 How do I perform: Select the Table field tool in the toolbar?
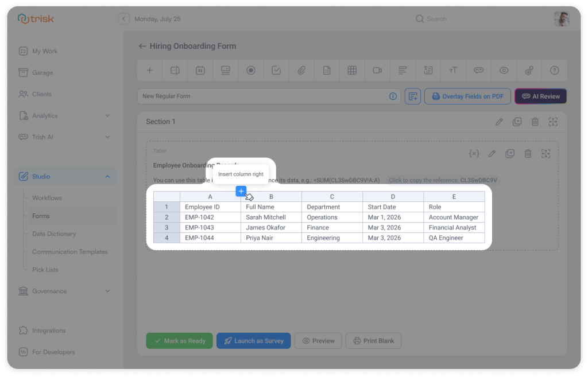pos(351,70)
